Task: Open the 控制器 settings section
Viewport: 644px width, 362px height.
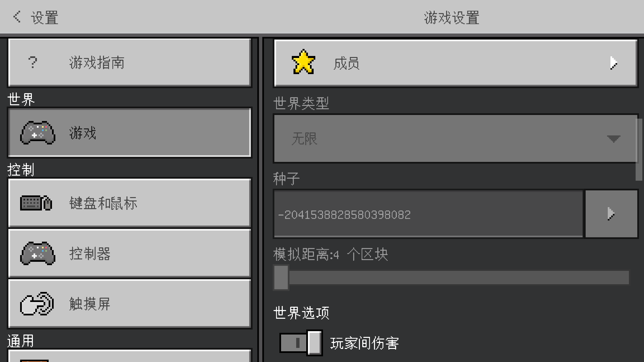Action: (x=129, y=253)
